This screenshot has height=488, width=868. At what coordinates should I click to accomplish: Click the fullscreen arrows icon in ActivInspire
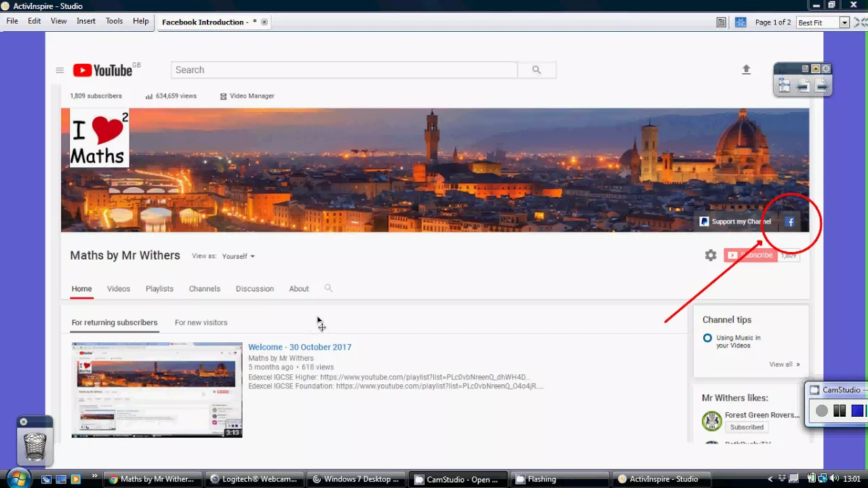point(861,22)
